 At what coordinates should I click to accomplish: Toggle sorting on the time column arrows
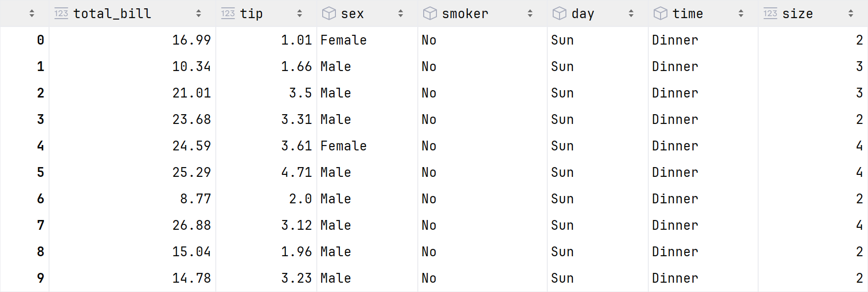coord(741,14)
